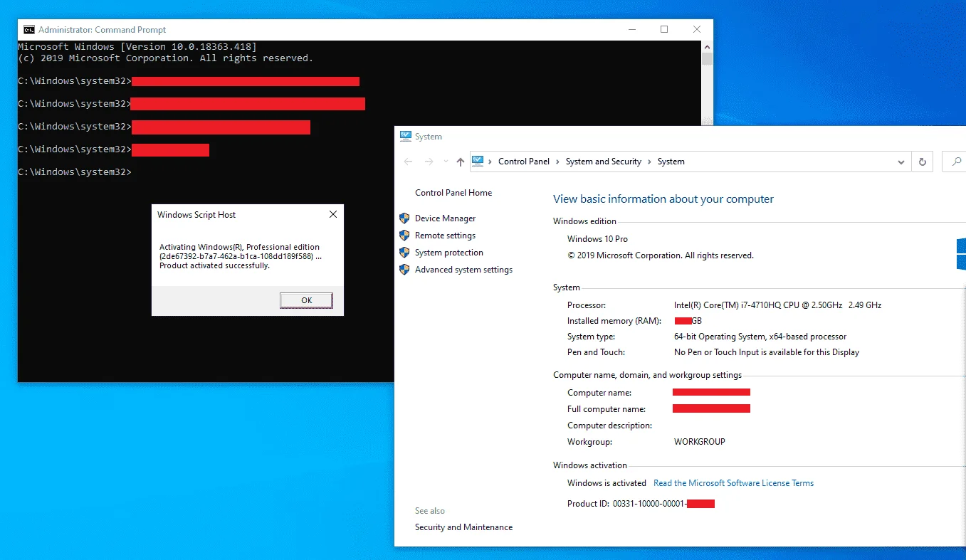Refresh the System control panel page

[923, 162]
